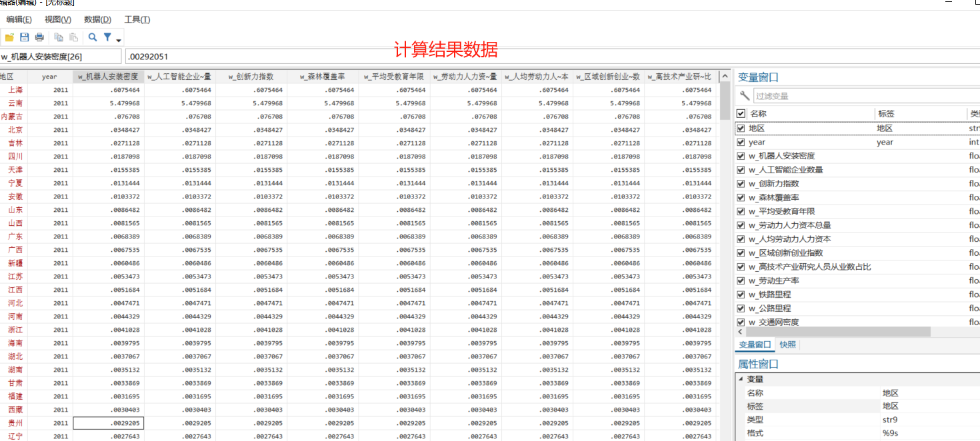Collapse the 变量 section in properties window
Viewport: 980px width, 441px height.
click(x=741, y=379)
